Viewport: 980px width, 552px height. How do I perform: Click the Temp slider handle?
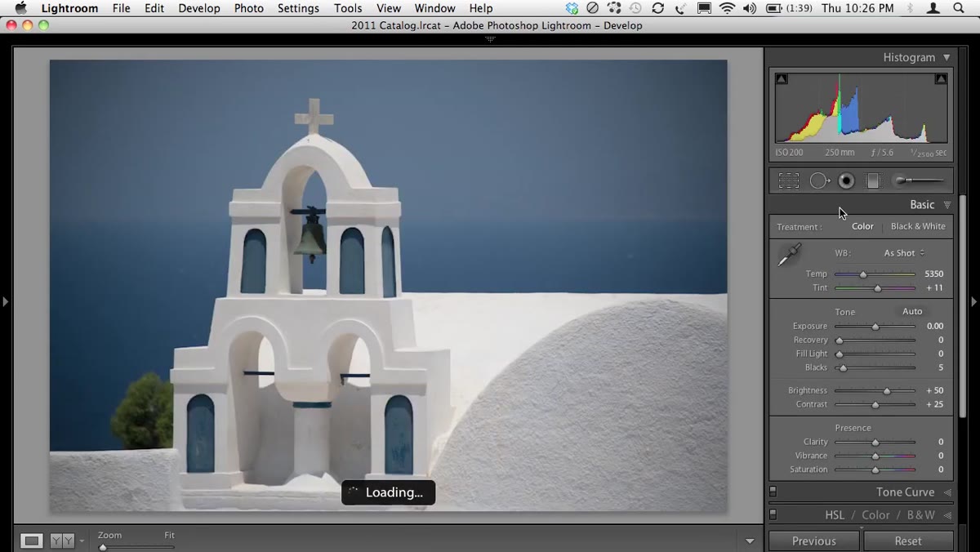[863, 274]
